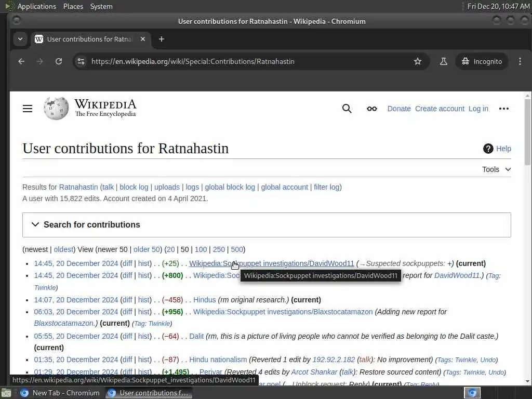Click the Incognito indicator button
532x399 pixels.
coord(482,61)
